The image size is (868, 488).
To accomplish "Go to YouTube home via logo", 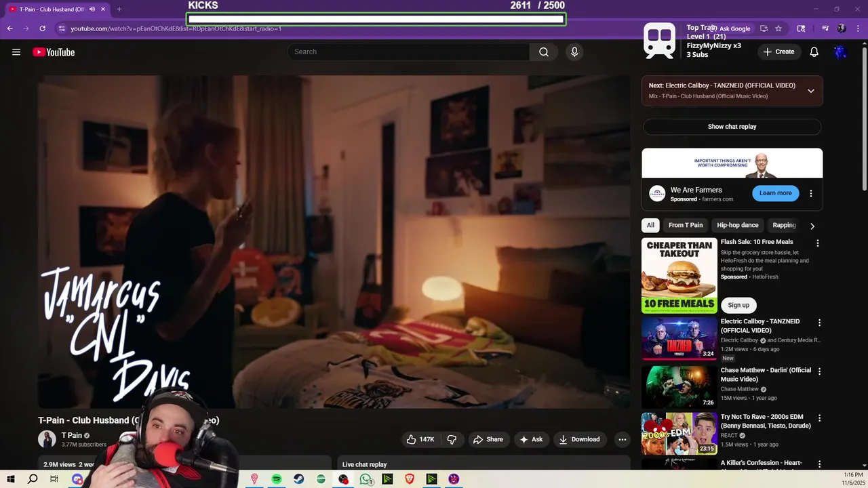I will point(54,52).
